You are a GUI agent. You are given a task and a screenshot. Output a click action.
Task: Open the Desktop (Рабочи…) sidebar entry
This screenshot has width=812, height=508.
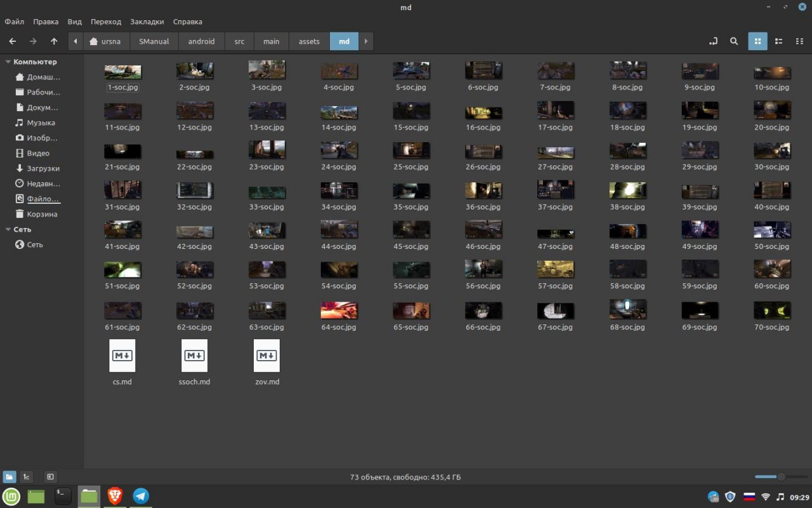pyautogui.click(x=38, y=92)
